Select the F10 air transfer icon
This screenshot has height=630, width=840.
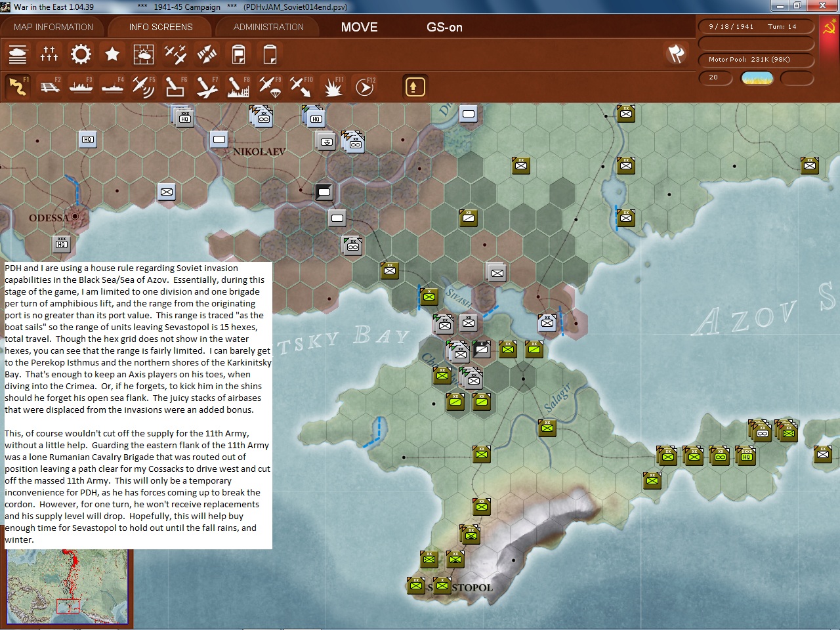pos(301,87)
